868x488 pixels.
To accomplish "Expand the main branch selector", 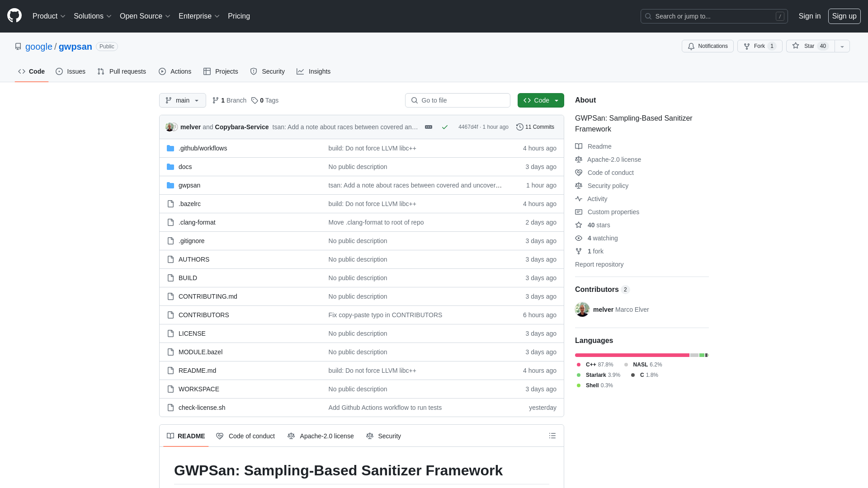I will [x=183, y=100].
